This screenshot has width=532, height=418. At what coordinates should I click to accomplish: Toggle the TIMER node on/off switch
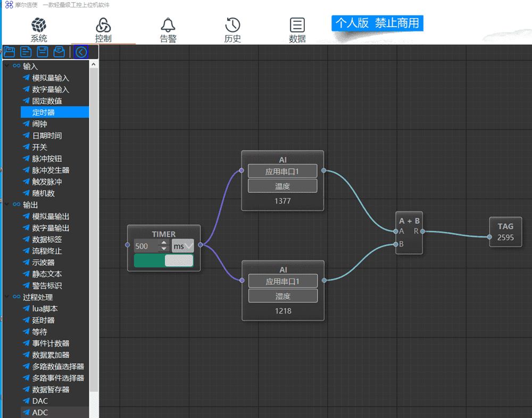point(164,260)
